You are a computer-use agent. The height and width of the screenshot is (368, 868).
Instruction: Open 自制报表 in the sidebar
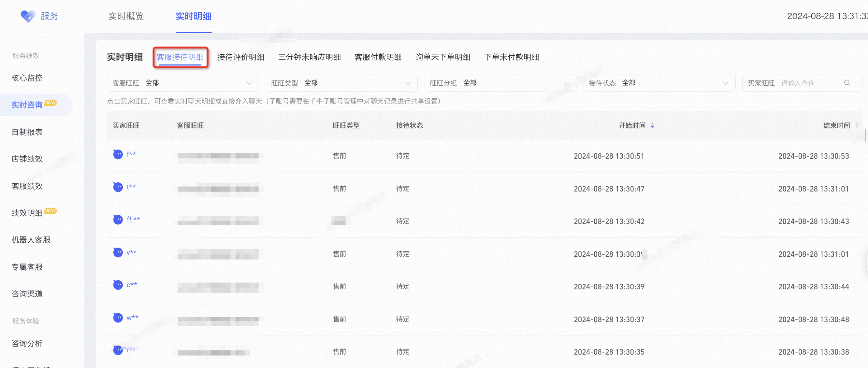(27, 132)
